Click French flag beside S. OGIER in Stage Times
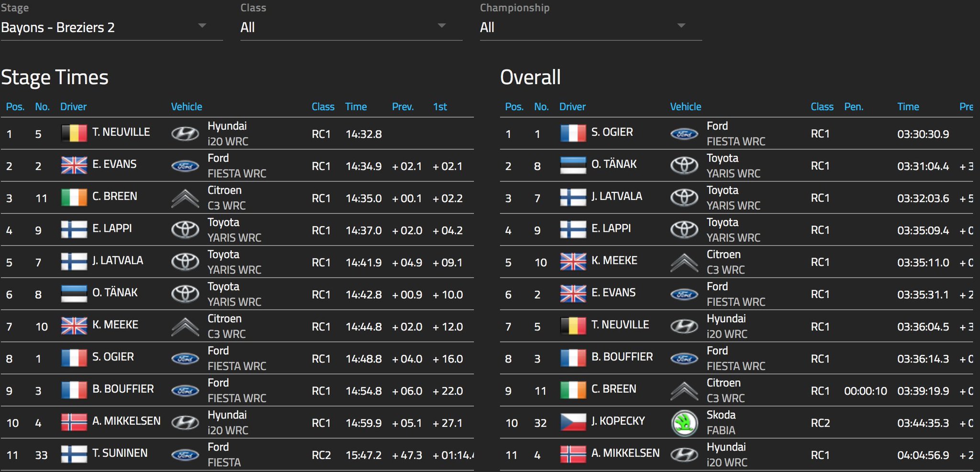This screenshot has width=980, height=472. point(74,358)
